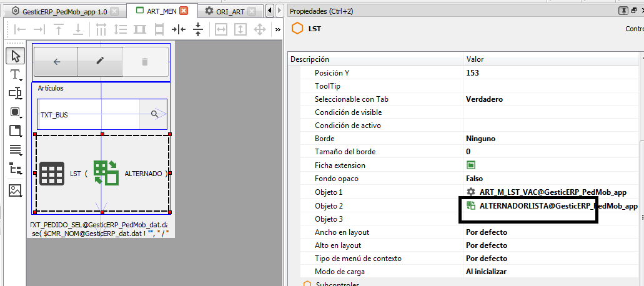The image size is (644, 286).
Task: Select the image control tool
Action: point(15,190)
